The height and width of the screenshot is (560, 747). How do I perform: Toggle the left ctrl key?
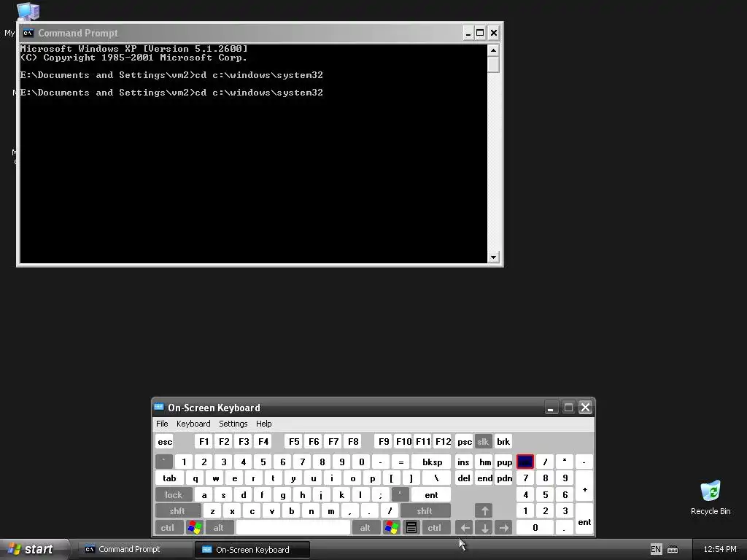click(x=168, y=528)
